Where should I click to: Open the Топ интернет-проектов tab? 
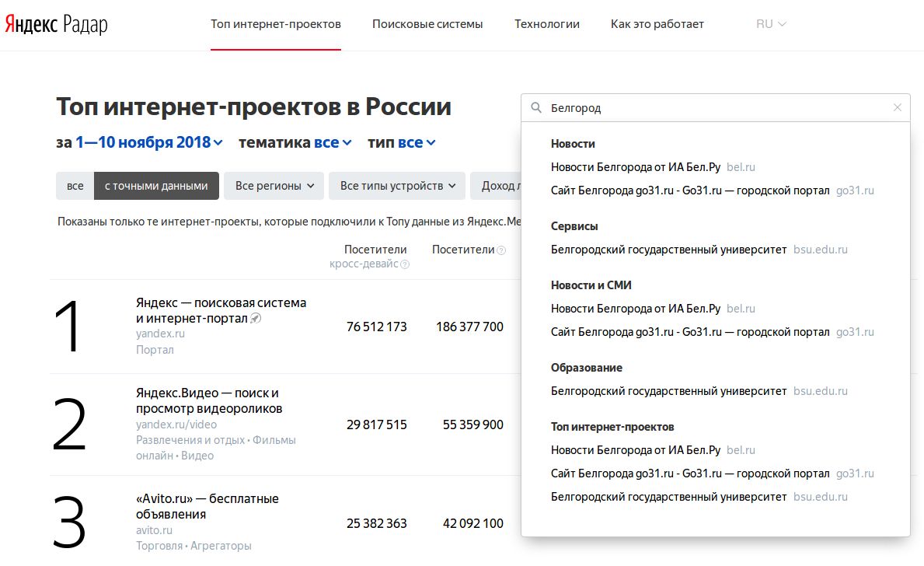(276, 24)
